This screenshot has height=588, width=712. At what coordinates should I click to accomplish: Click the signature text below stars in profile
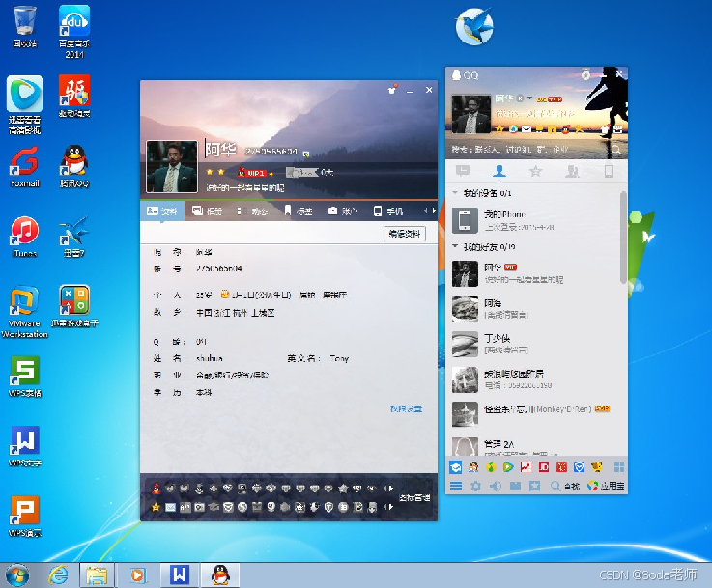(x=244, y=187)
